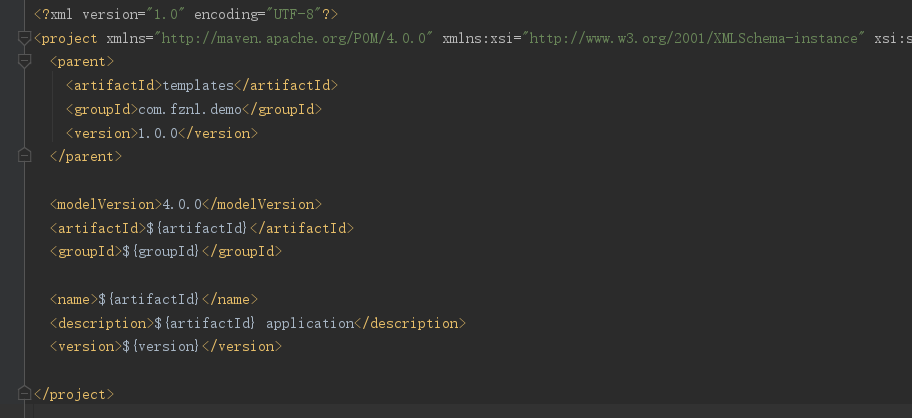Click the Maven POM namespace URL
The image size is (912, 418).
(291, 38)
